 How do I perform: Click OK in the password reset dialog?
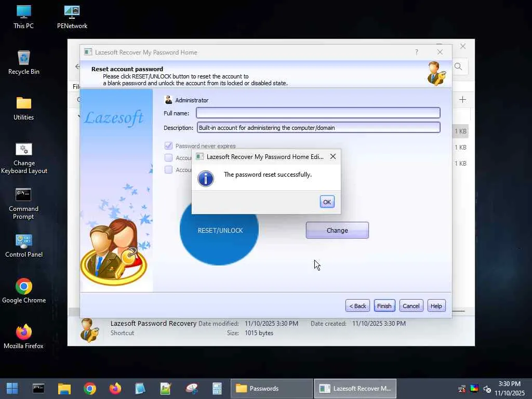pyautogui.click(x=327, y=202)
